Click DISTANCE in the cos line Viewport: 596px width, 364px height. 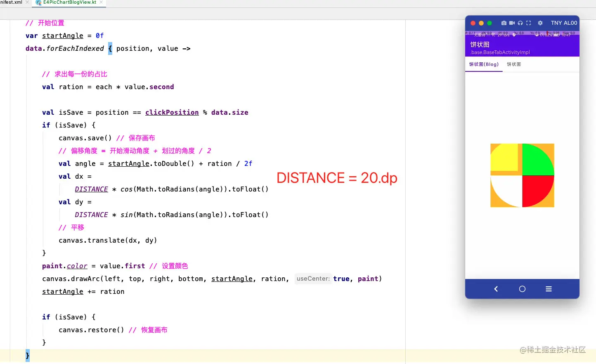tap(91, 189)
